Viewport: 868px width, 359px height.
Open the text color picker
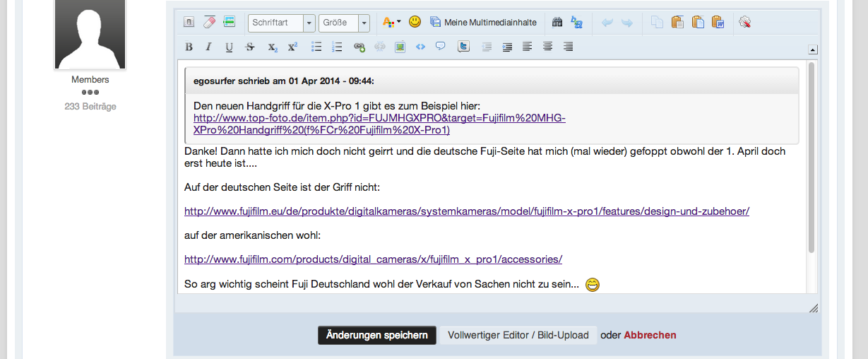[391, 23]
